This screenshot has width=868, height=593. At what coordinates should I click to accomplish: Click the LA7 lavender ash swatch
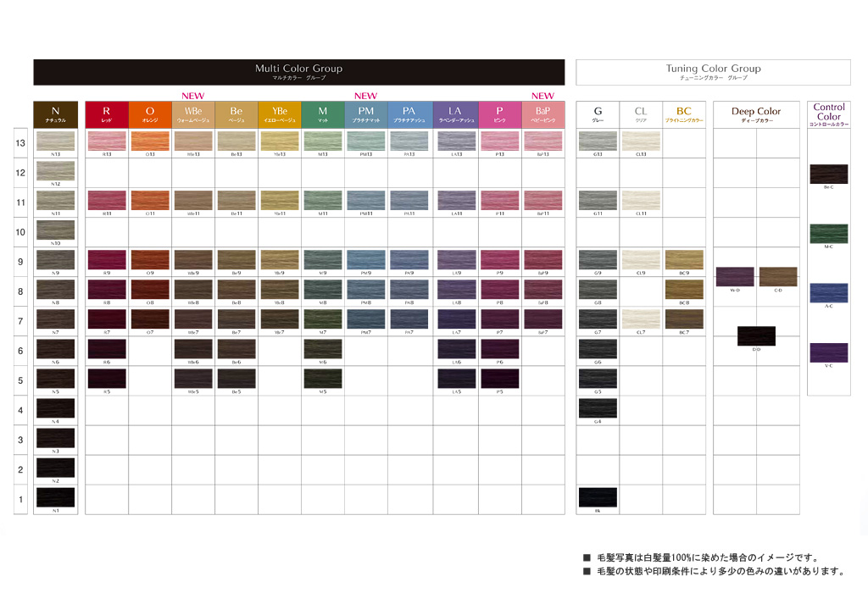455,319
